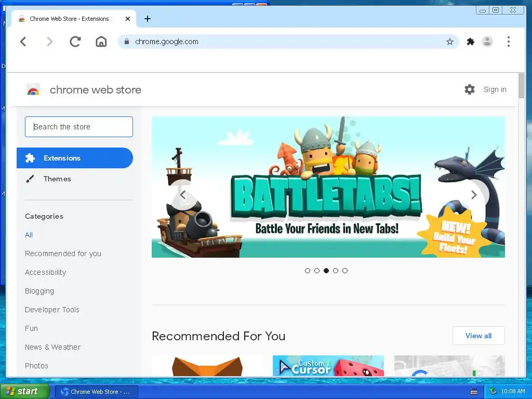This screenshot has width=532, height=399.
Task: Choose the Fun category
Action: coord(31,328)
